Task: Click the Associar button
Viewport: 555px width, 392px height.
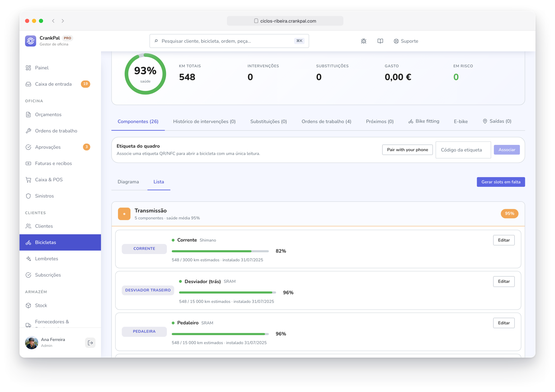Action: [x=507, y=150]
